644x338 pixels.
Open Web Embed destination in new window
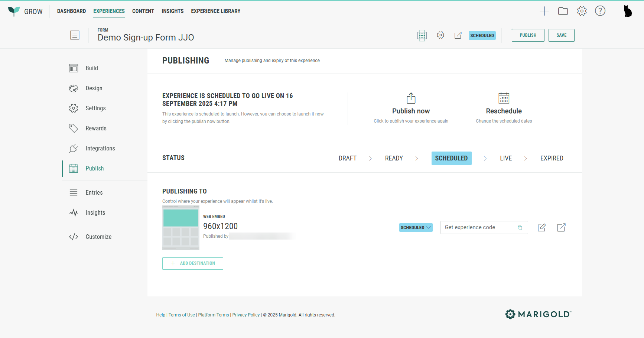point(561,228)
